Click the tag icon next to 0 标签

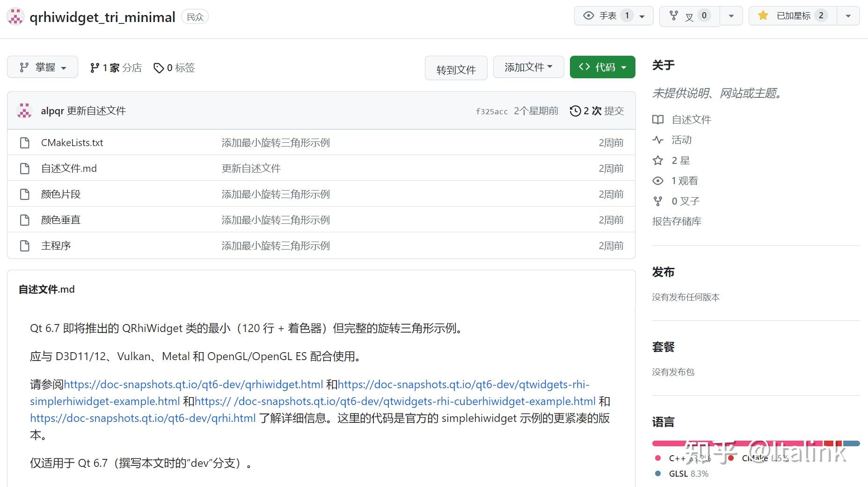pos(159,68)
